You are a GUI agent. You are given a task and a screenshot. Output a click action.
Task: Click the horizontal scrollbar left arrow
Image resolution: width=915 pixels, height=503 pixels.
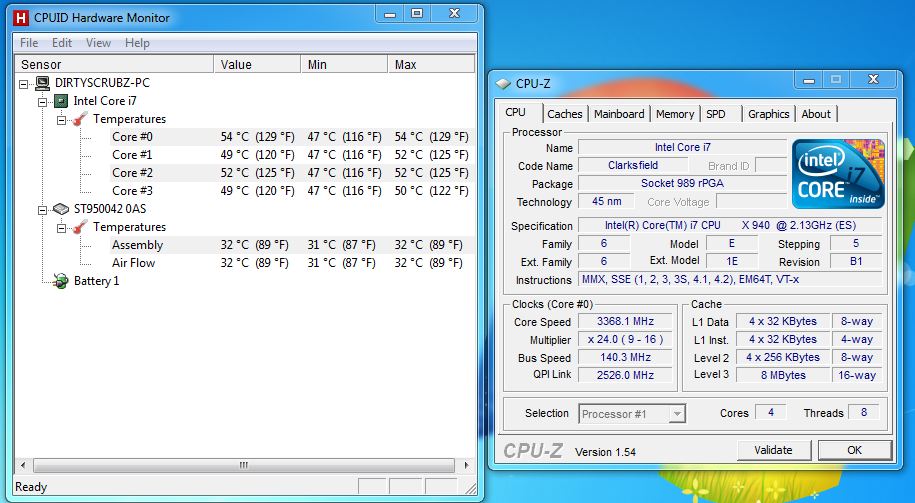(23, 465)
